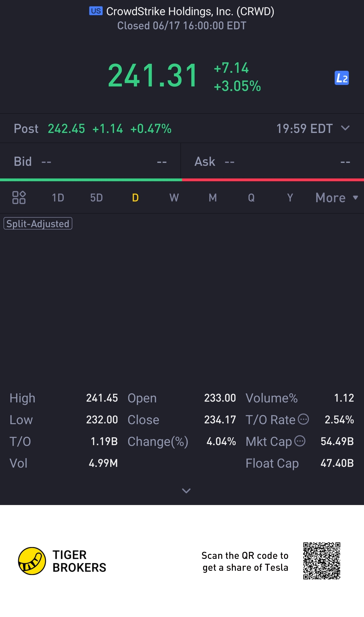Select the M monthly chart tab
The width and height of the screenshot is (364, 617).
point(213,198)
